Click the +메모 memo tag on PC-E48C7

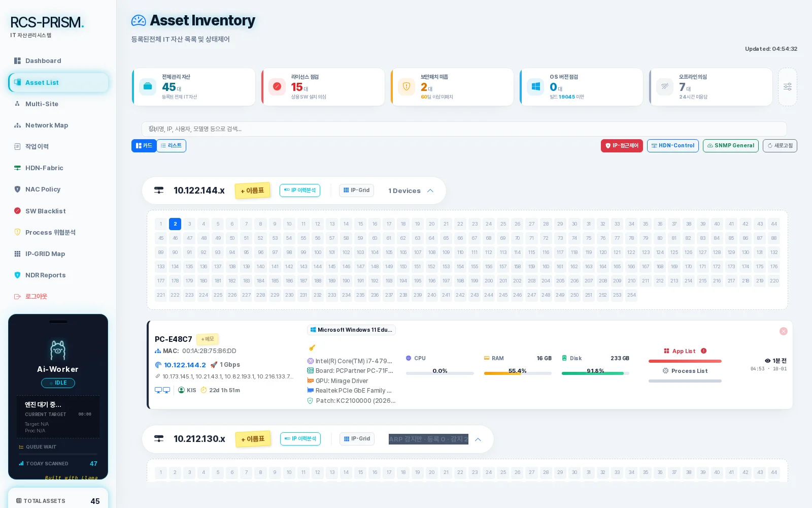pyautogui.click(x=208, y=339)
